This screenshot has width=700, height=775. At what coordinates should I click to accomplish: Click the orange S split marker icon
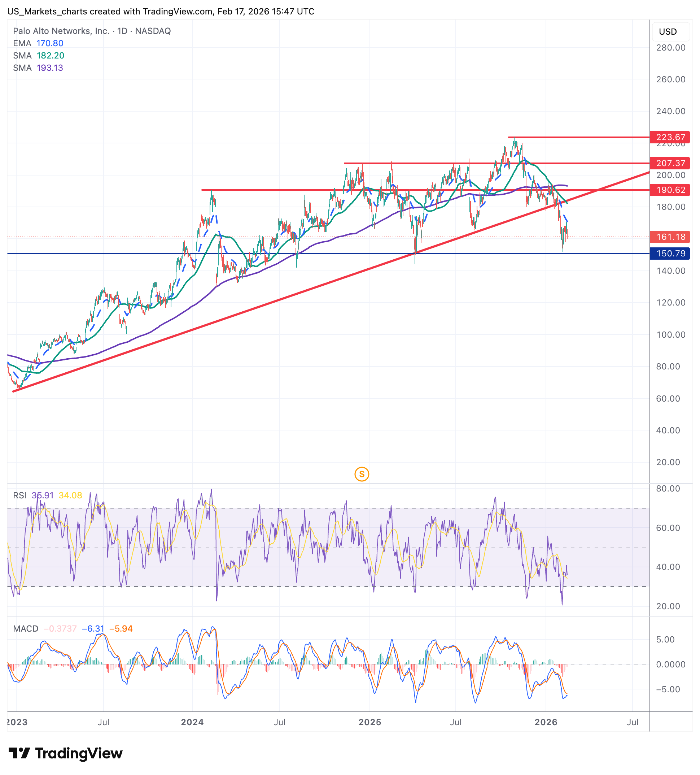[x=362, y=474]
